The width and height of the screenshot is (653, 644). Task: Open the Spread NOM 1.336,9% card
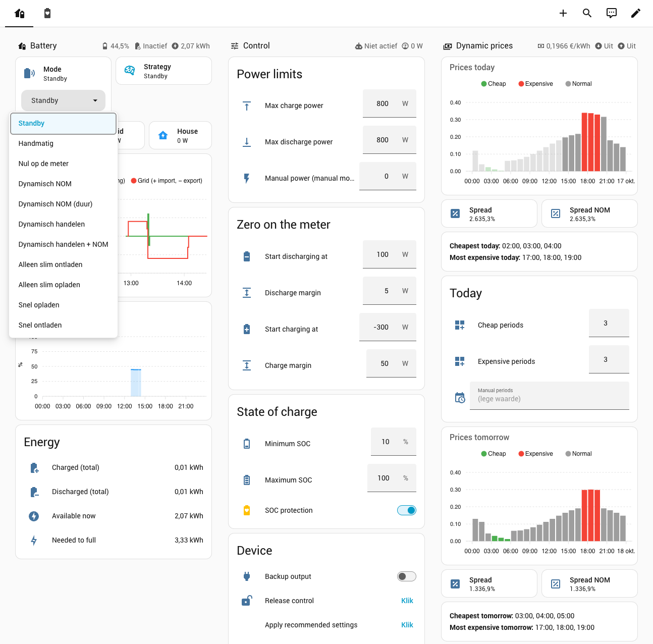pos(589,583)
